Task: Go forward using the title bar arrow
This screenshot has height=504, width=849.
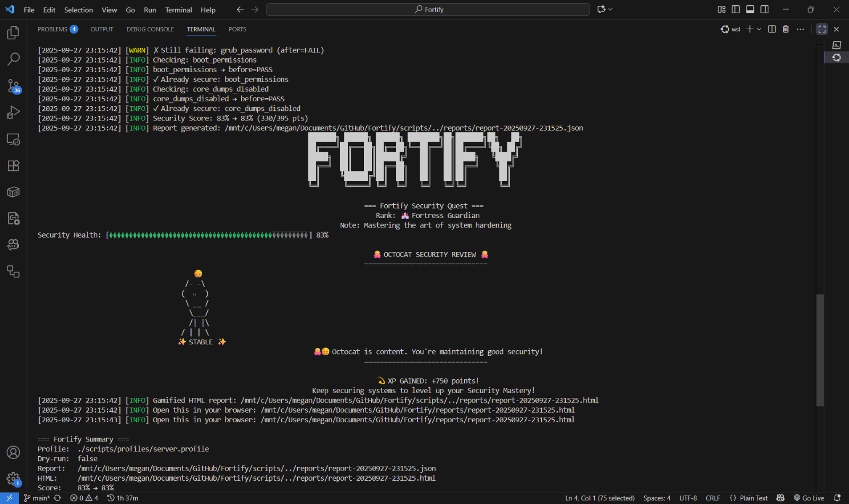Action: point(255,10)
